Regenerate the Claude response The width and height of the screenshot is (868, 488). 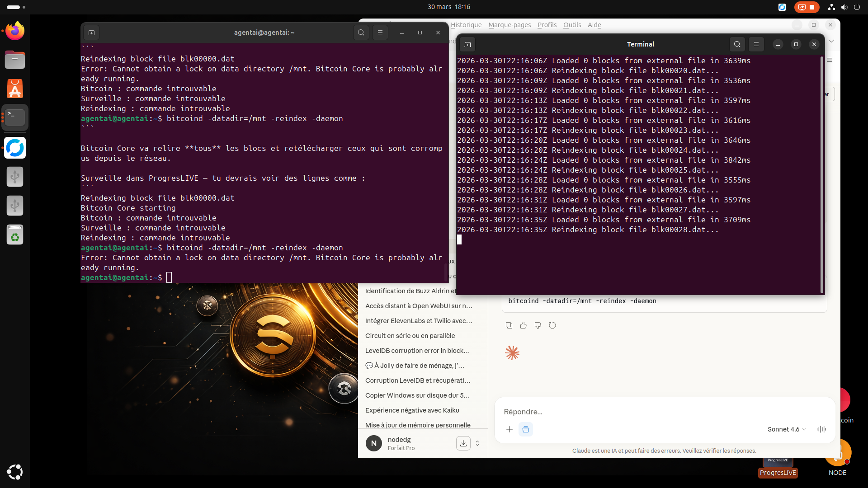click(552, 325)
